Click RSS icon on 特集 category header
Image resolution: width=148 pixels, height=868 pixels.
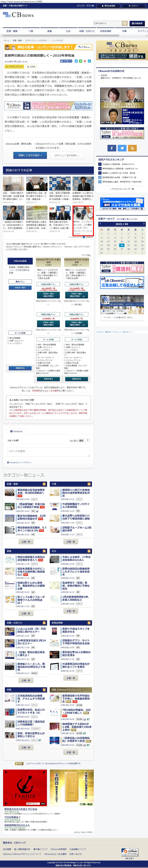coord(44,689)
